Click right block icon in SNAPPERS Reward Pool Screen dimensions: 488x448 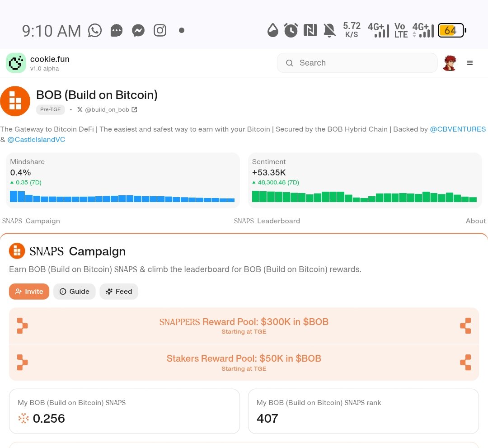465,325
